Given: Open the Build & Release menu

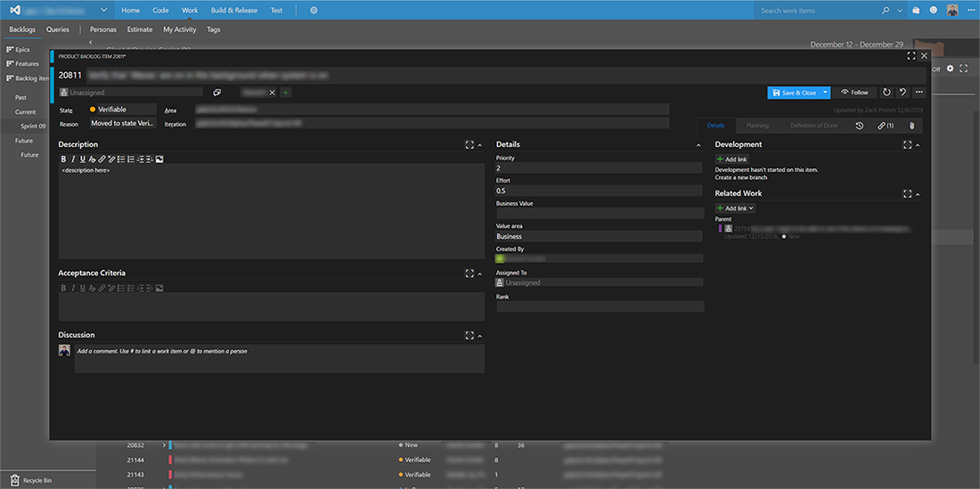Looking at the screenshot, I should click(x=234, y=11).
